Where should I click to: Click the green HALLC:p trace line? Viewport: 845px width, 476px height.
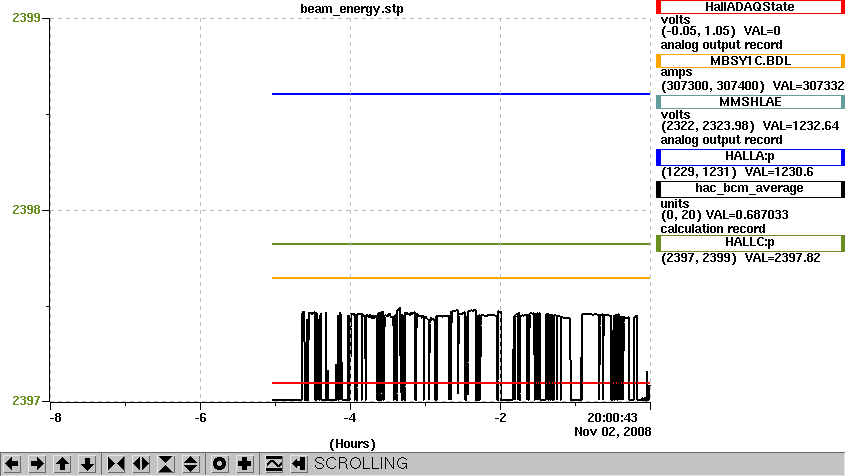461,244
